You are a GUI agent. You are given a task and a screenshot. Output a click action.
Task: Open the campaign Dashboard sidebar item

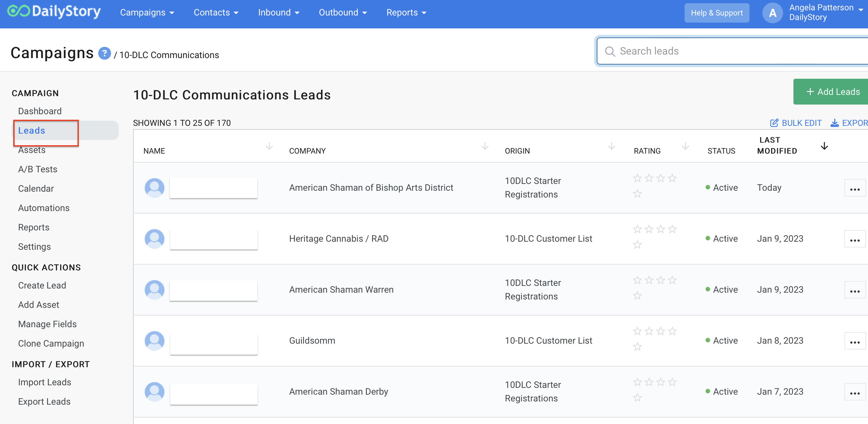pos(40,111)
